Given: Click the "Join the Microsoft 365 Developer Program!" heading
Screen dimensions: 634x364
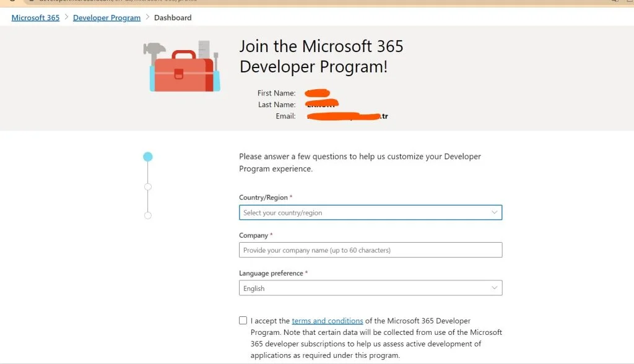Looking at the screenshot, I should pyautogui.click(x=321, y=56).
